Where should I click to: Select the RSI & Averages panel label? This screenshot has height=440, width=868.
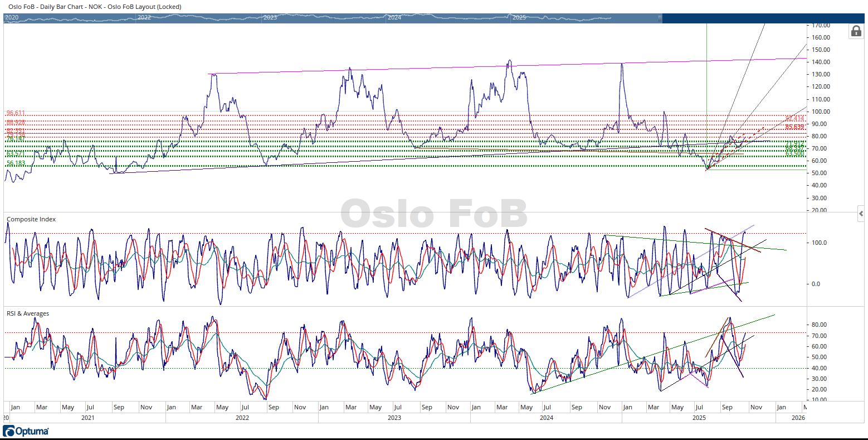28,313
